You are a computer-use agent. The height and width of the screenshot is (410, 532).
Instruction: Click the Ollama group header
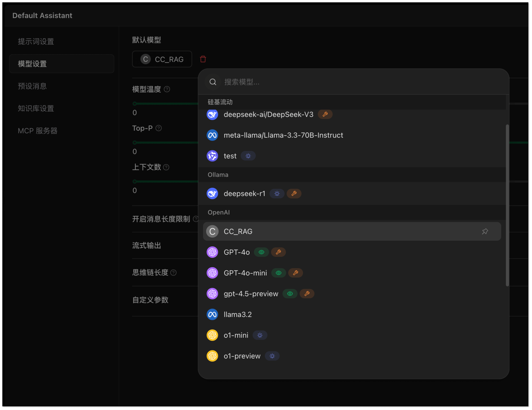coord(352,175)
